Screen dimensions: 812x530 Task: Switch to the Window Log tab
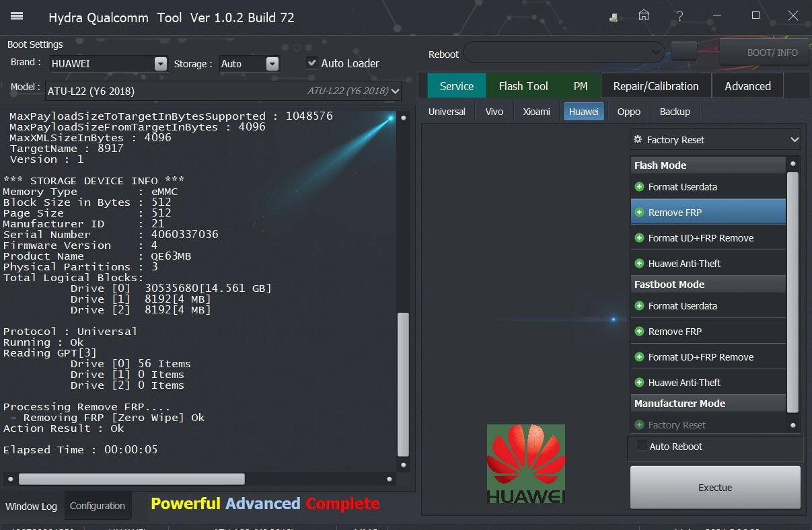(x=32, y=506)
